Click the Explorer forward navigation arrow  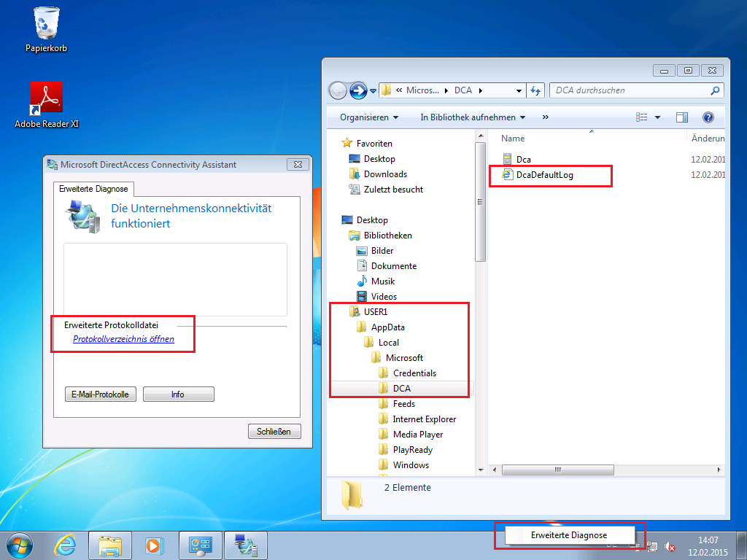(358, 90)
